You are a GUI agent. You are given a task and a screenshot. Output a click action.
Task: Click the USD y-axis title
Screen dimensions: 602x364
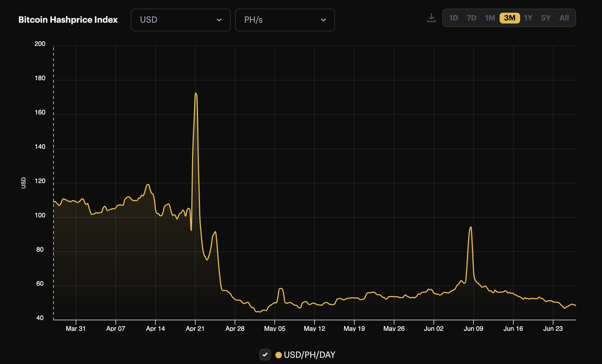pyautogui.click(x=24, y=183)
